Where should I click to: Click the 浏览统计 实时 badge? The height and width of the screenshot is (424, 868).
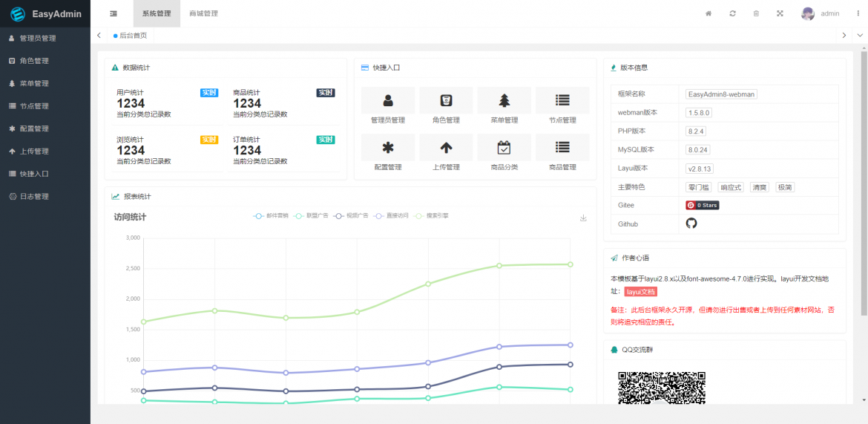point(209,140)
